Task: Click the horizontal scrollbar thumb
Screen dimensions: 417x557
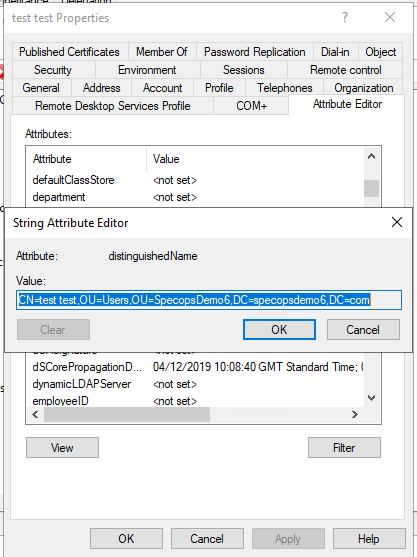Action: coord(127,414)
